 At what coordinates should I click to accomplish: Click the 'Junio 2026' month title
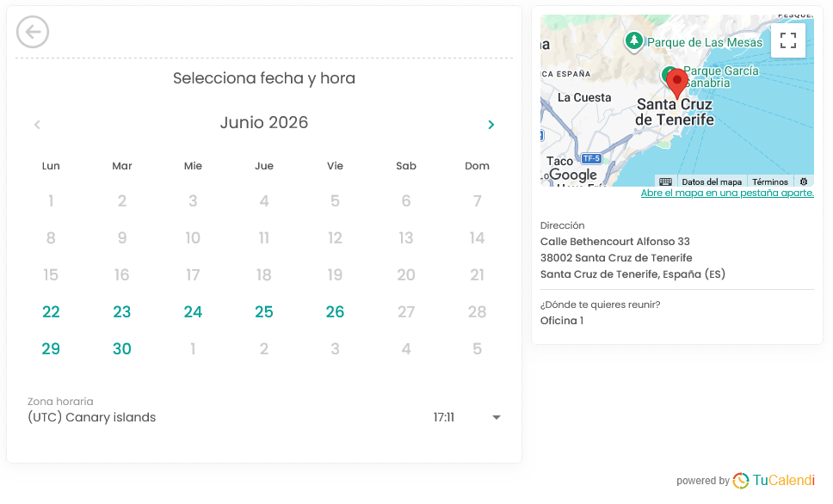pyautogui.click(x=264, y=123)
